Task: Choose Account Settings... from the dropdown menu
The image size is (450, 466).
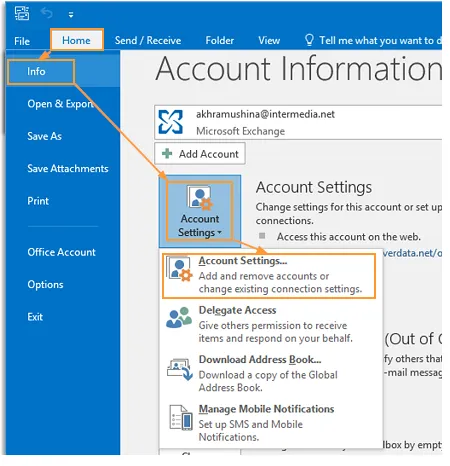Action: click(269, 275)
